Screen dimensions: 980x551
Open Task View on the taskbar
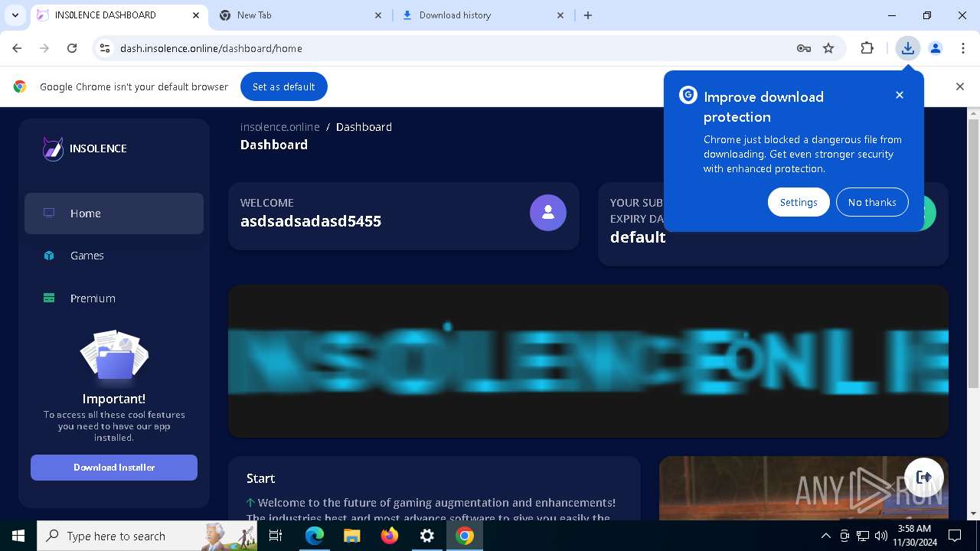coord(276,536)
